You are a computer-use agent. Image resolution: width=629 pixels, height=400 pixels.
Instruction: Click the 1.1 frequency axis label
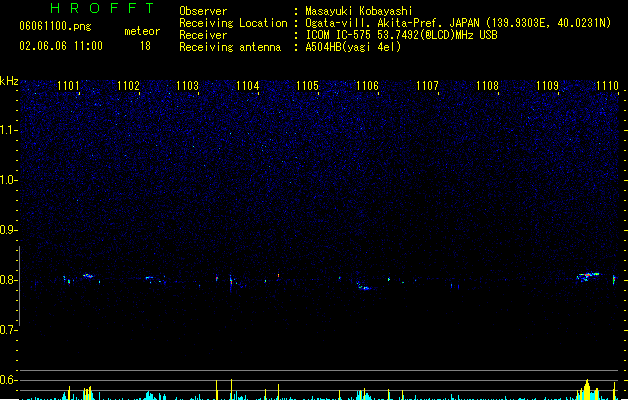coord(7,130)
